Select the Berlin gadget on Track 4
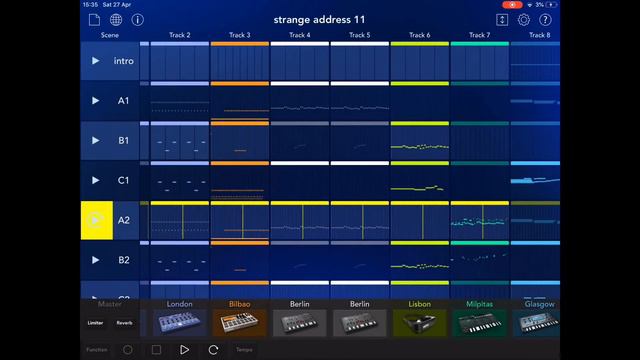 pos(300,323)
